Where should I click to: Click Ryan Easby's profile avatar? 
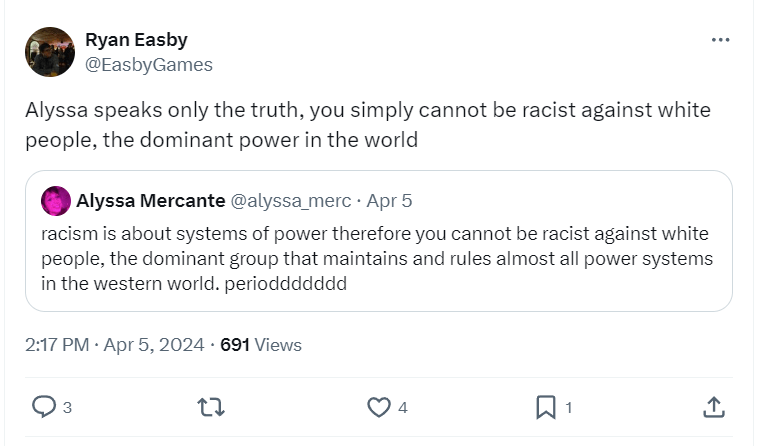pyautogui.click(x=50, y=52)
